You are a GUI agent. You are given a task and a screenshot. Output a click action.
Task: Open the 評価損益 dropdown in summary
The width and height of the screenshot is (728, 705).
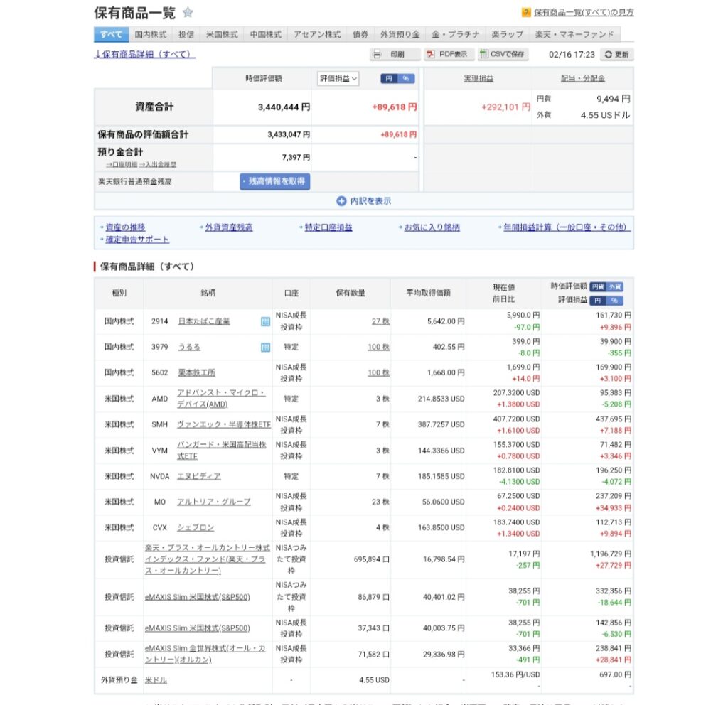(338, 79)
